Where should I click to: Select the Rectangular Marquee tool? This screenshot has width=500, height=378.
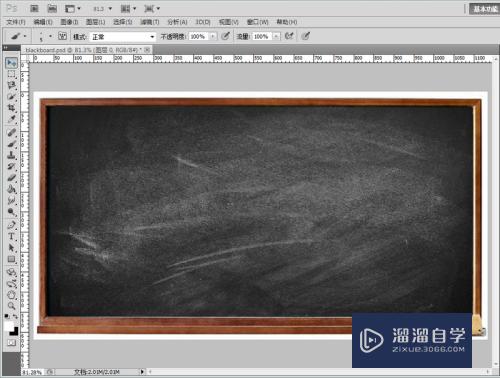click(11, 74)
